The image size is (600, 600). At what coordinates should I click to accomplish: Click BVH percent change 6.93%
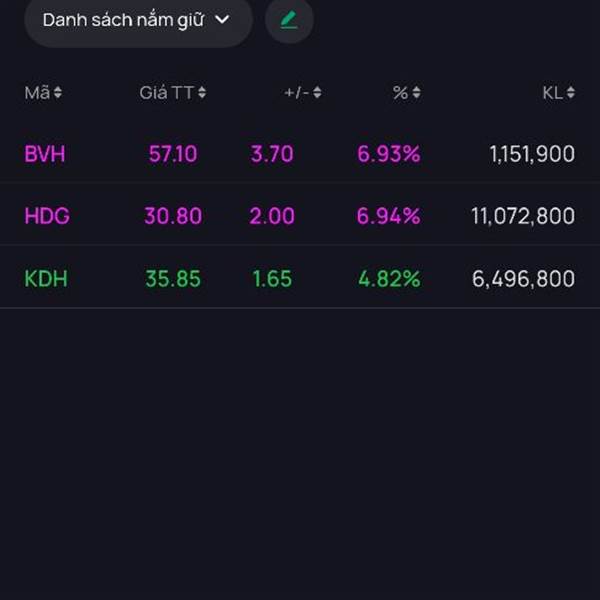pos(389,154)
